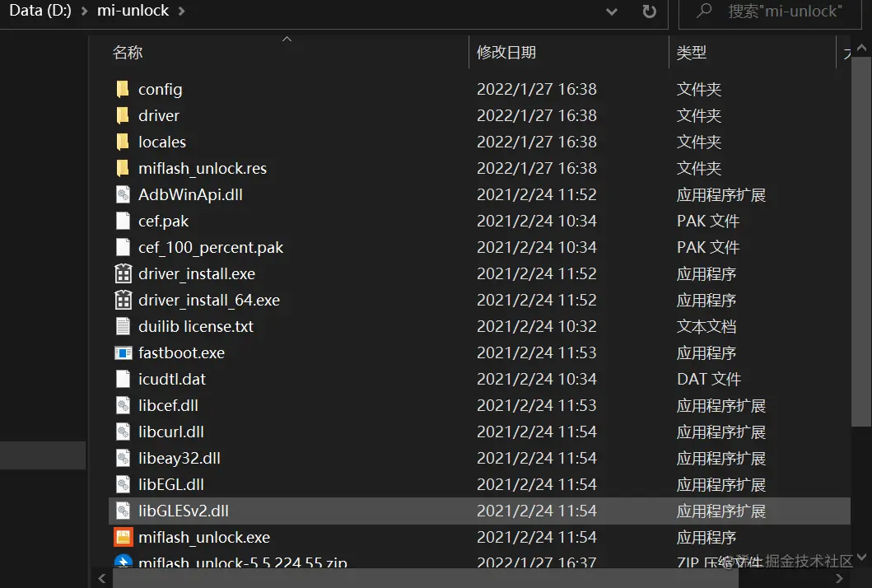Select the config folder name
This screenshot has height=588, width=872.
click(161, 89)
